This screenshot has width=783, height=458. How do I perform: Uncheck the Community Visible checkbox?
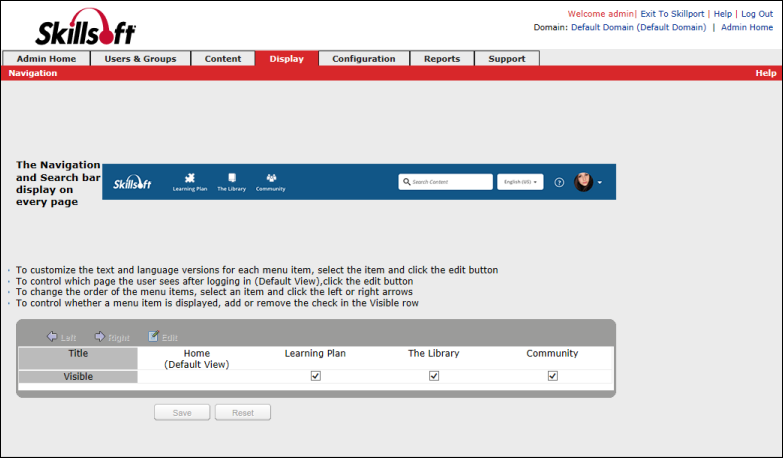(553, 376)
